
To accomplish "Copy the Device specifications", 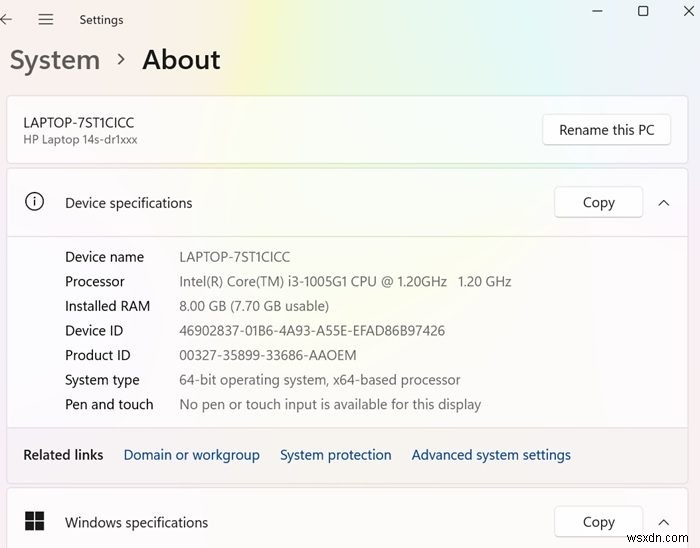I will 598,202.
